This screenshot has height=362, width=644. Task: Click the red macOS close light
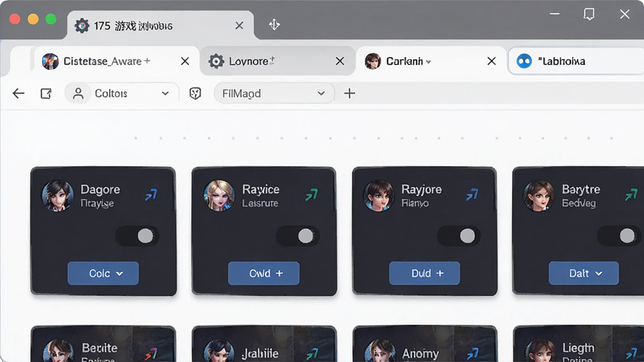[x=15, y=19]
